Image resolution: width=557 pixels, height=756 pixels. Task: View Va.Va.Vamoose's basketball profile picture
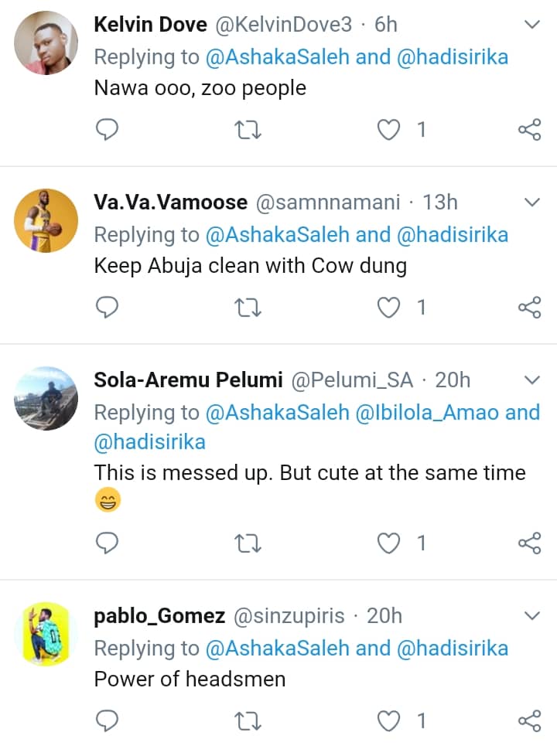point(46,220)
